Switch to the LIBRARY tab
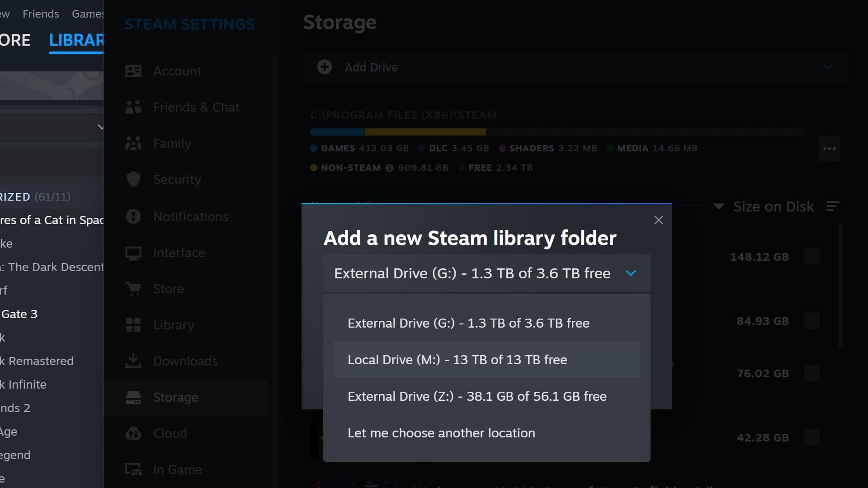 pyautogui.click(x=78, y=40)
